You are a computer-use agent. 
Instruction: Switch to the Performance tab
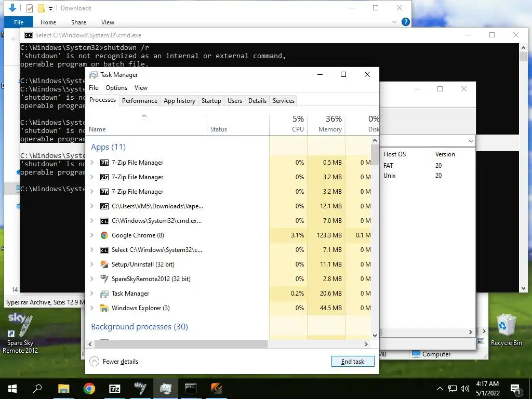[x=140, y=101]
